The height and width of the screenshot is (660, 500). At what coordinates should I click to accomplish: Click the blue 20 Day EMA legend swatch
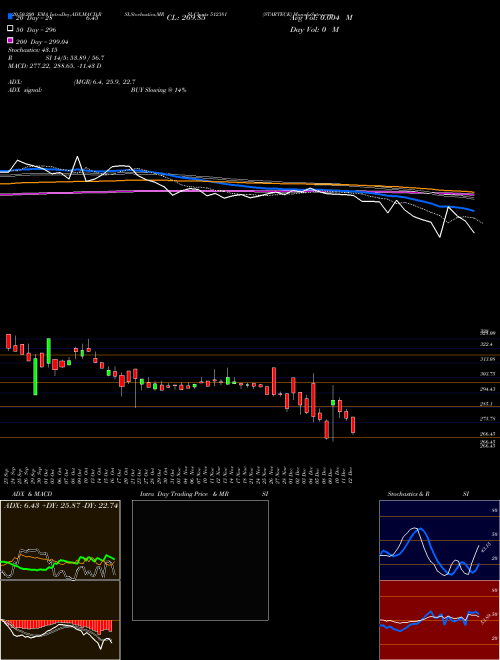pyautogui.click(x=10, y=17)
